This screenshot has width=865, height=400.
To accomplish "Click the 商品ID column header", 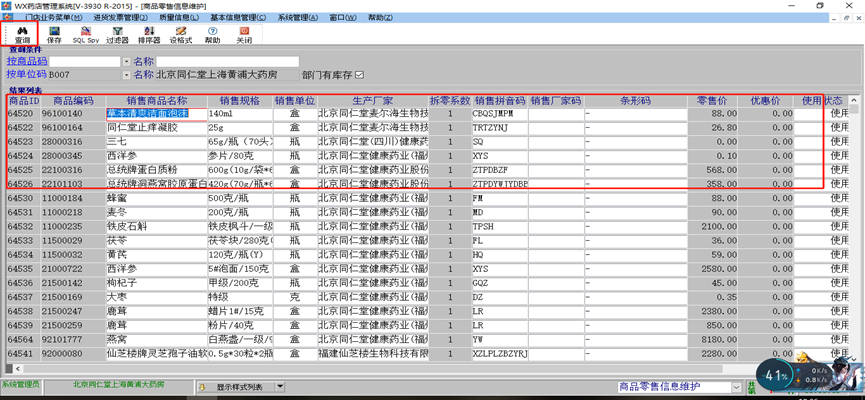I will (x=24, y=101).
